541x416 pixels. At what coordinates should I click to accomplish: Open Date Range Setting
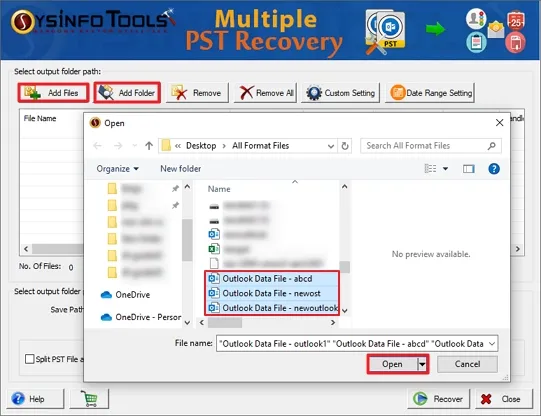430,93
